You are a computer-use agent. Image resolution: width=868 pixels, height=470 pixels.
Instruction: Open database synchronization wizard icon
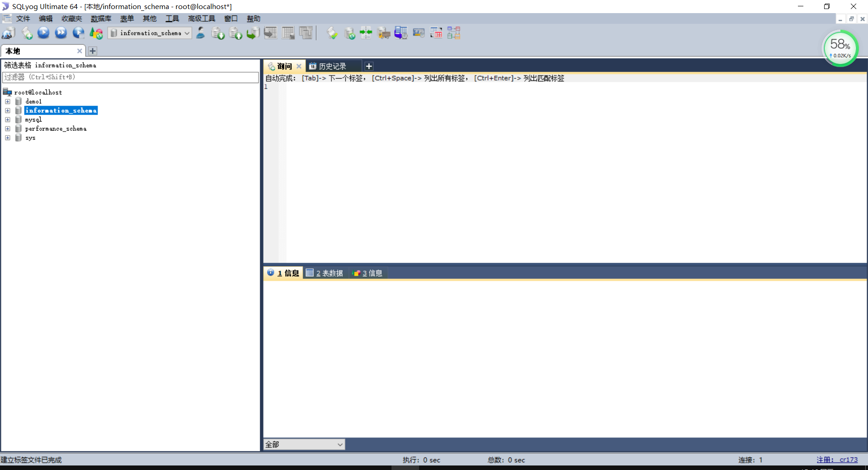[350, 33]
